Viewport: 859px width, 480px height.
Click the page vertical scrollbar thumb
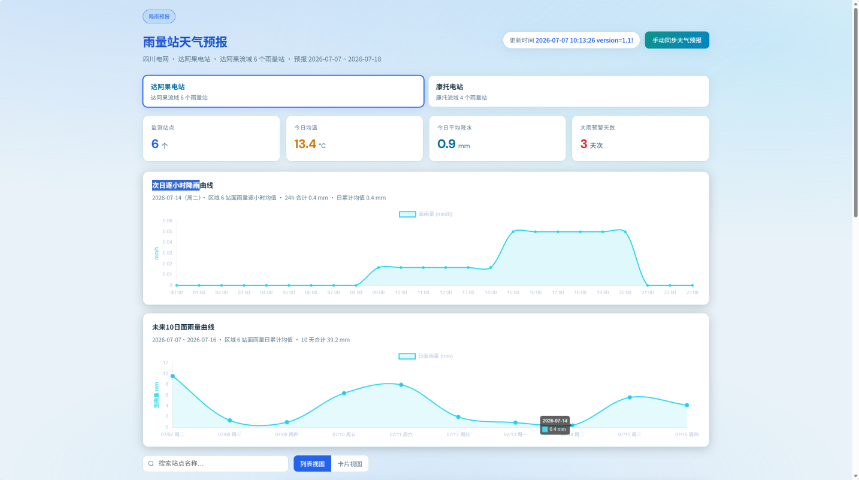tap(855, 110)
